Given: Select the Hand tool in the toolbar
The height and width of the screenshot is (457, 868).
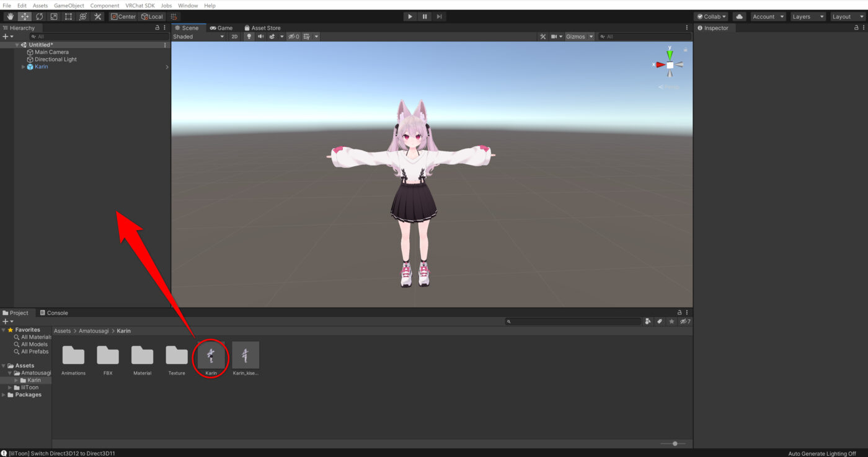Looking at the screenshot, I should coord(10,17).
